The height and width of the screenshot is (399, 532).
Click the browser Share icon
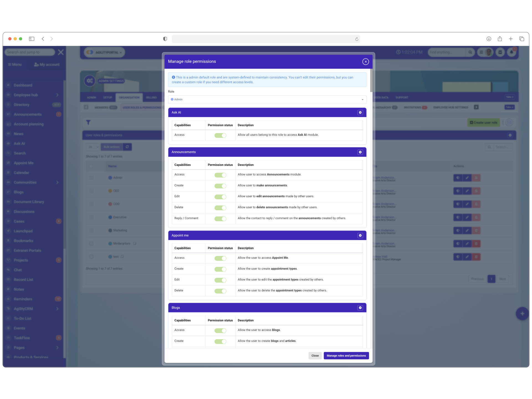[x=500, y=39]
